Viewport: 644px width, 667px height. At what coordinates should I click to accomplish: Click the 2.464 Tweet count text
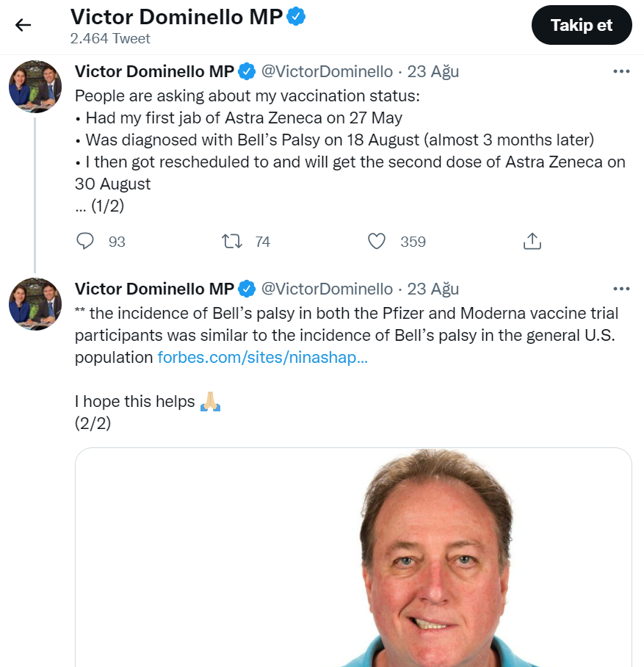[110, 38]
